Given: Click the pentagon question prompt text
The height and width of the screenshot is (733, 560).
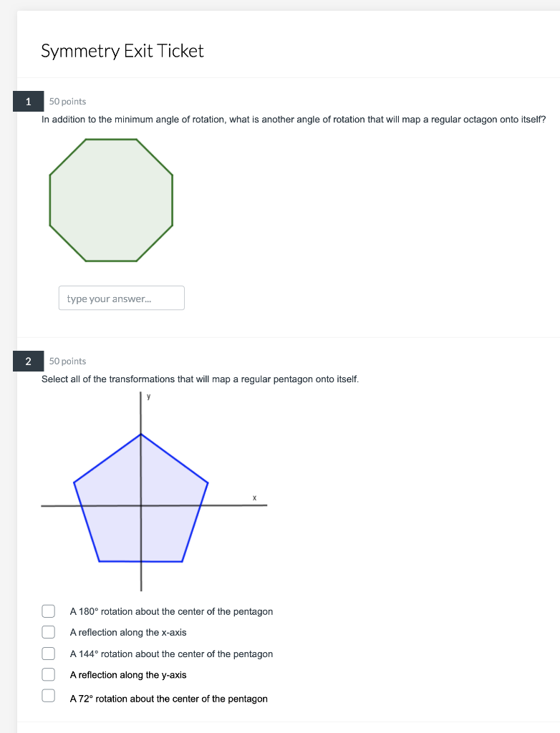Looking at the screenshot, I should point(201,379).
